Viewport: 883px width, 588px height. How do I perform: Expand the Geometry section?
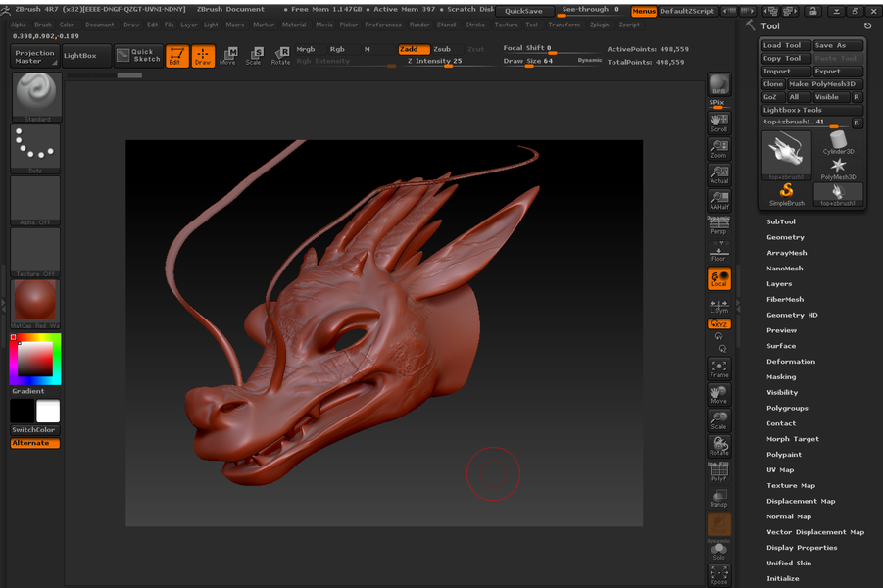point(785,237)
